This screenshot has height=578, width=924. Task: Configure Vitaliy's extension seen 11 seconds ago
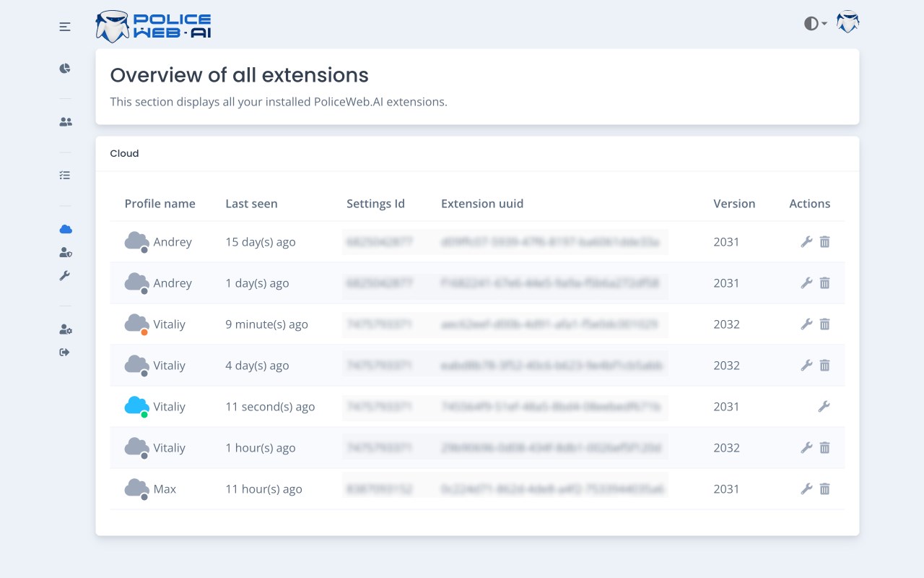[824, 407]
